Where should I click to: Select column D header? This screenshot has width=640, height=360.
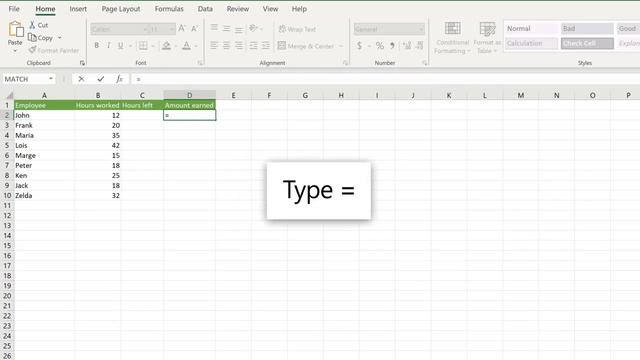click(x=189, y=95)
